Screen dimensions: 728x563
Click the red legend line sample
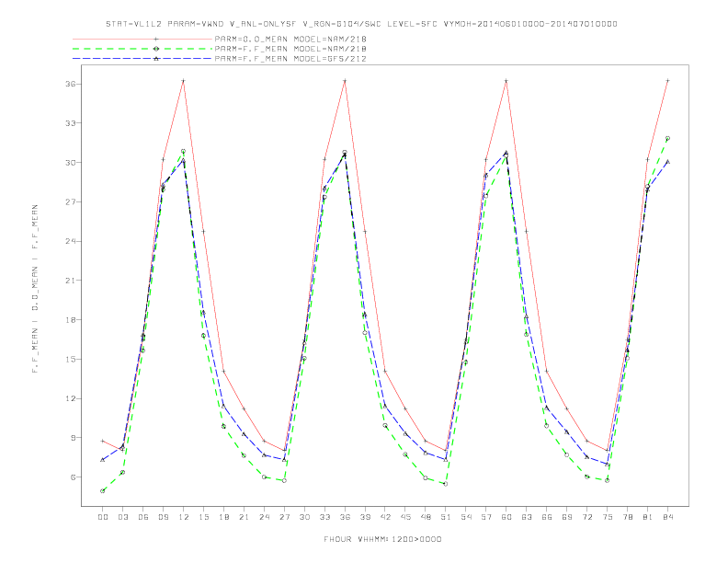[142, 39]
